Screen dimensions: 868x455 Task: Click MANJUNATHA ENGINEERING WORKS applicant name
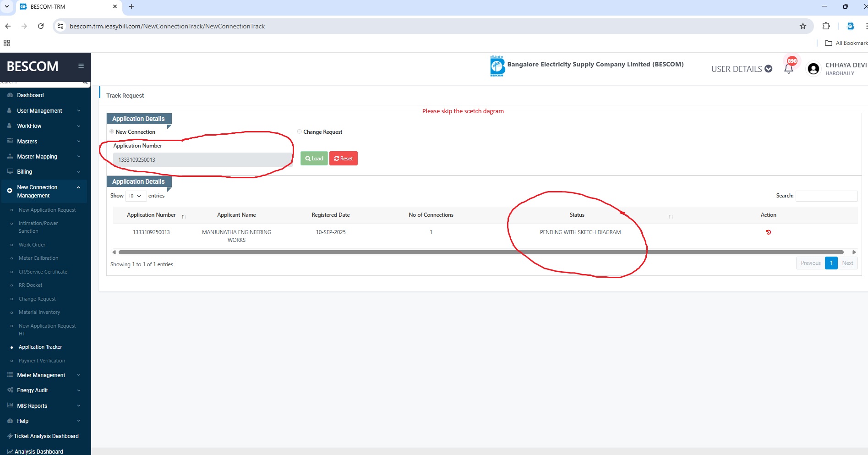(236, 236)
